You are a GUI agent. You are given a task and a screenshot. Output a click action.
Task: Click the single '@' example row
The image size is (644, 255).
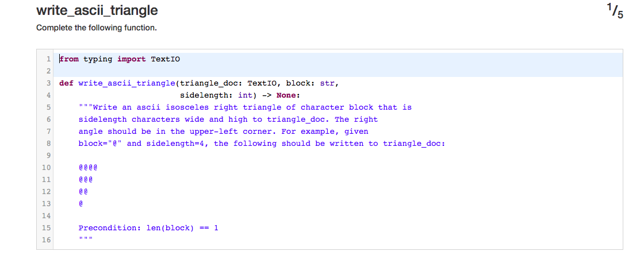click(x=81, y=204)
